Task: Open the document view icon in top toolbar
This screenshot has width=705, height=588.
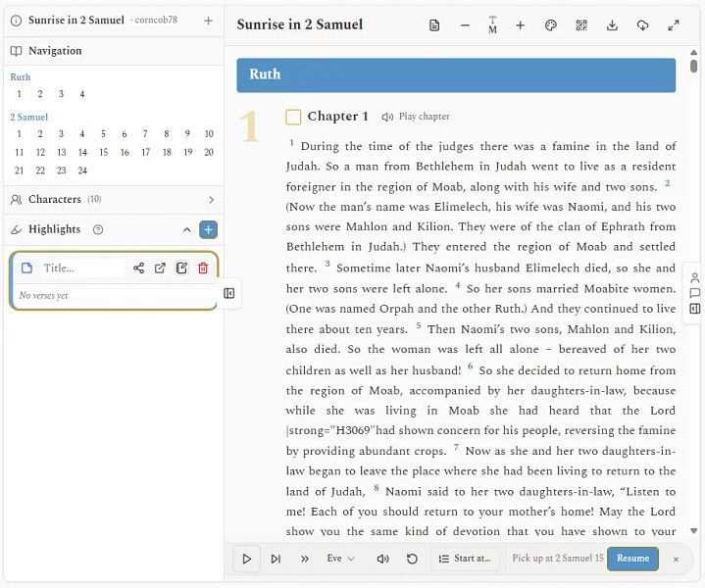Action: pos(434,25)
